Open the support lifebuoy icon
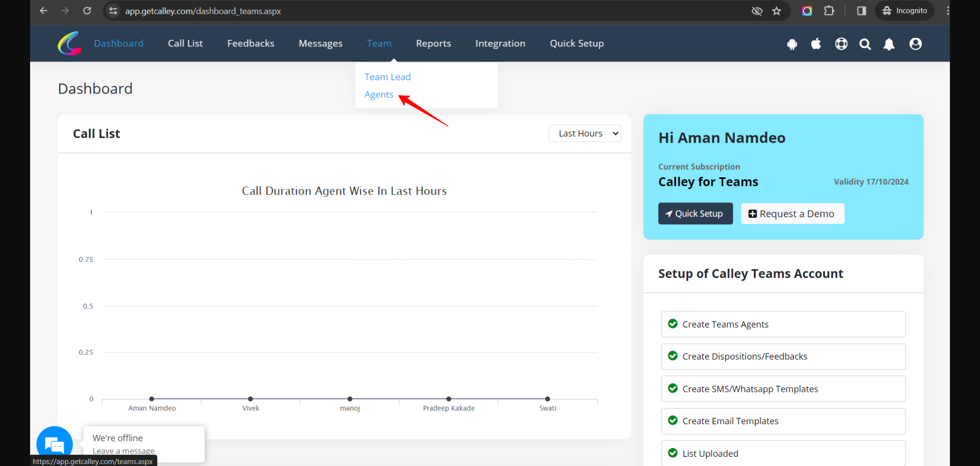 pos(841,44)
